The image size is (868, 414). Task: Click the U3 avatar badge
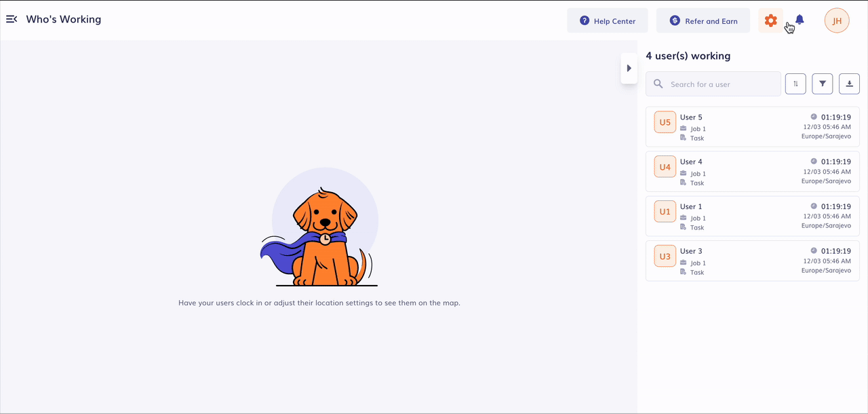(665, 256)
